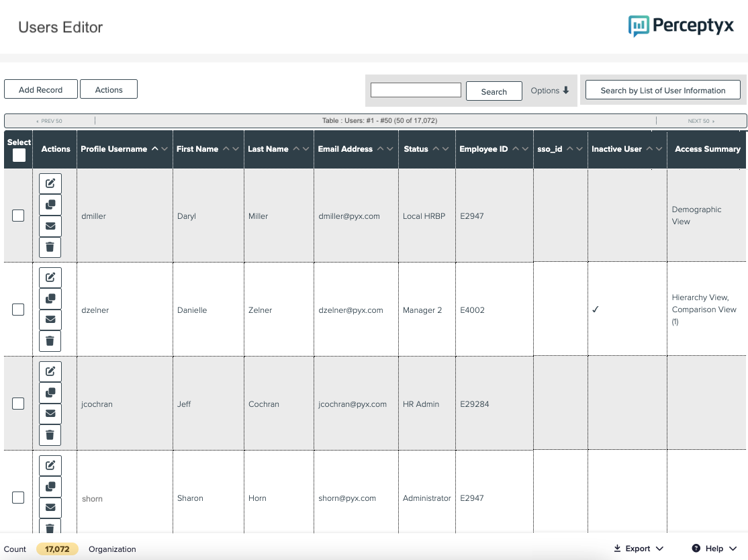
Task: Open the Help dropdown
Action: point(714,549)
